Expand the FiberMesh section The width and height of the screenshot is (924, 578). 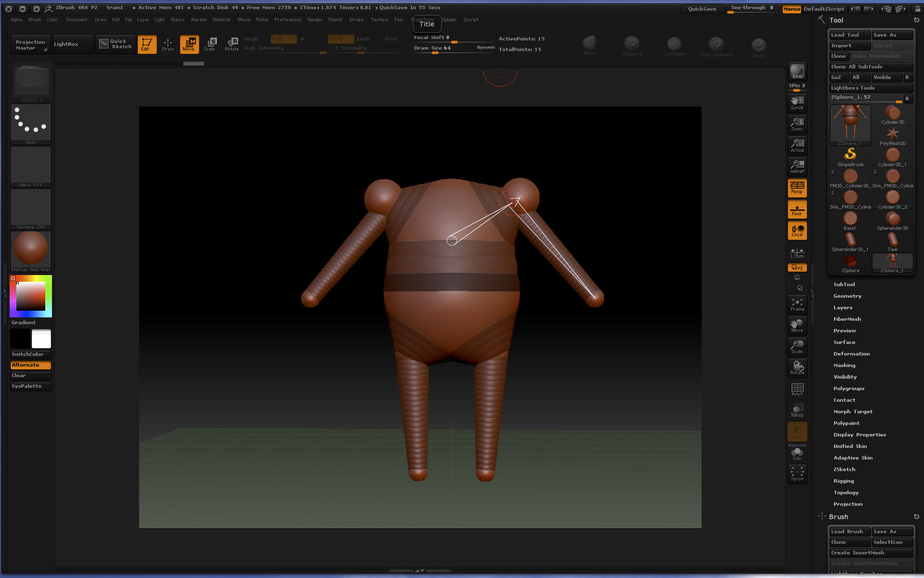[x=847, y=319]
